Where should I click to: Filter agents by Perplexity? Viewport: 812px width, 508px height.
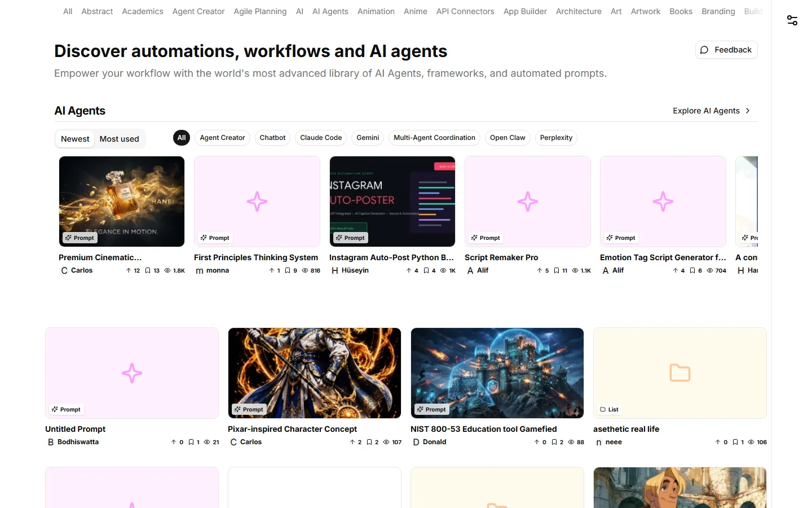(x=556, y=138)
